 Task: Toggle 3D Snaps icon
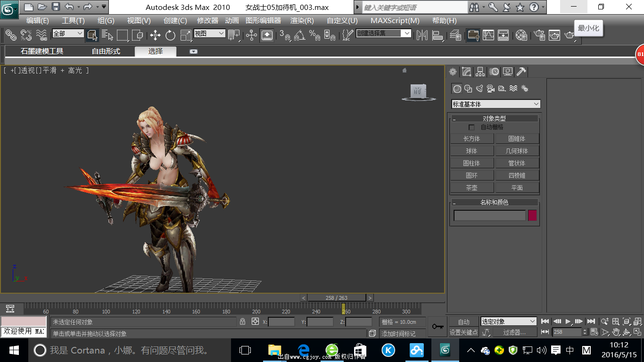pos(285,35)
